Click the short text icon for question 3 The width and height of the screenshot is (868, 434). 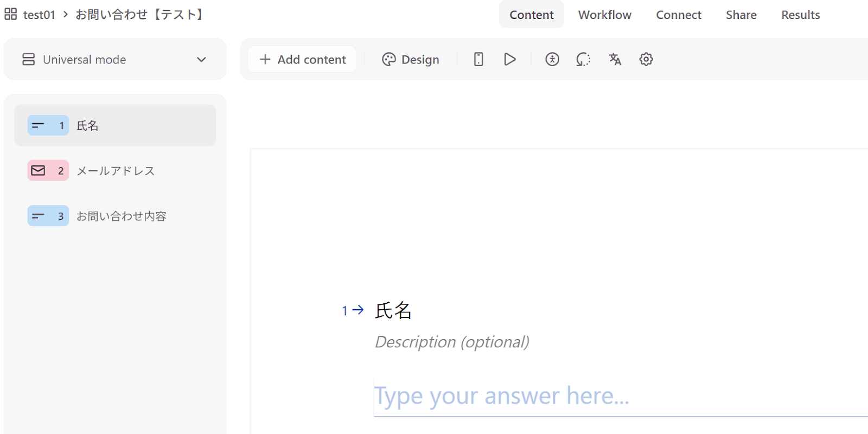pyautogui.click(x=38, y=216)
